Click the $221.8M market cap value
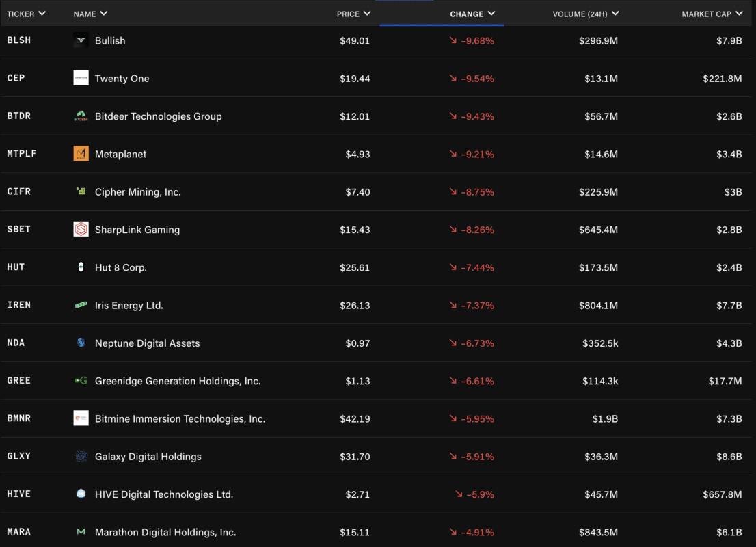 coord(723,79)
